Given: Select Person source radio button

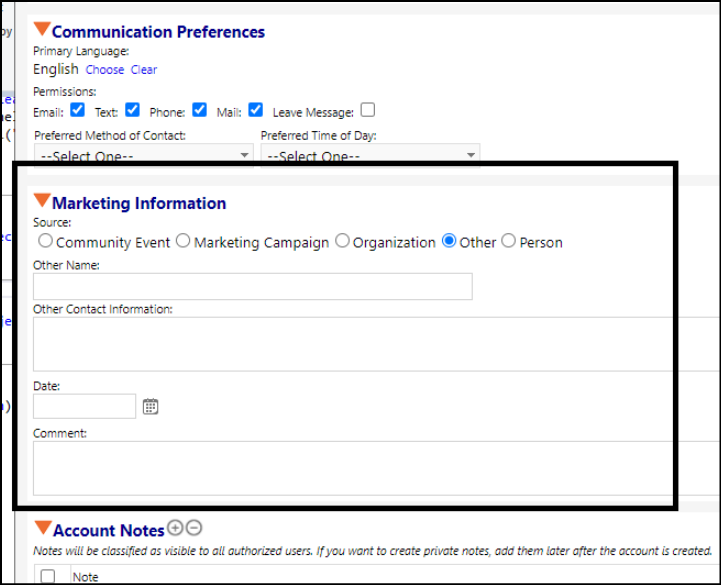Looking at the screenshot, I should 509,241.
